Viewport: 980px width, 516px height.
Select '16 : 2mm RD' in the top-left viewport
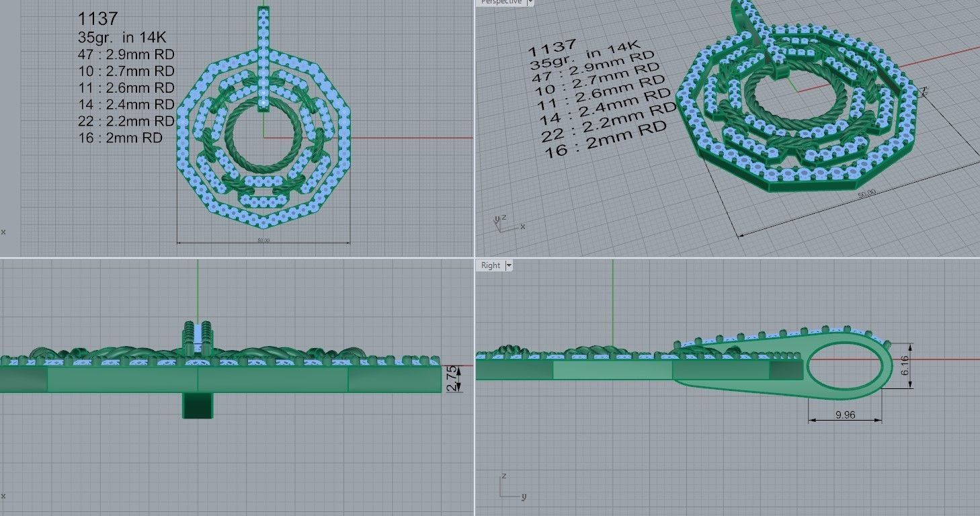click(x=120, y=138)
